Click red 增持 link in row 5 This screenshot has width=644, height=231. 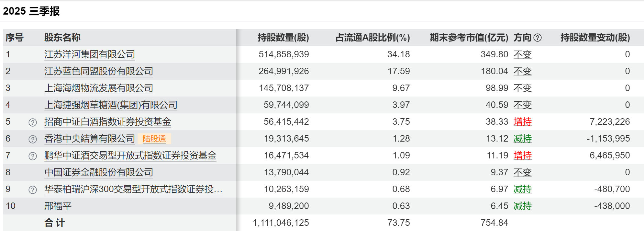click(x=522, y=122)
